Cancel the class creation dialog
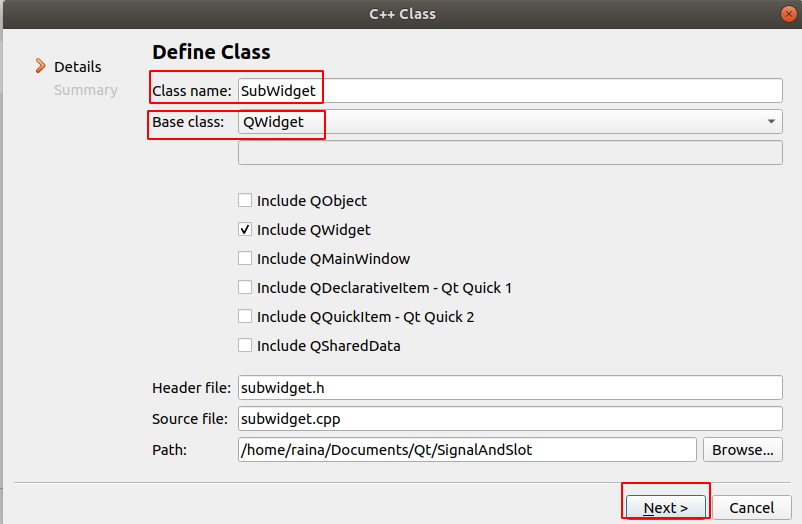802x524 pixels. point(751,508)
